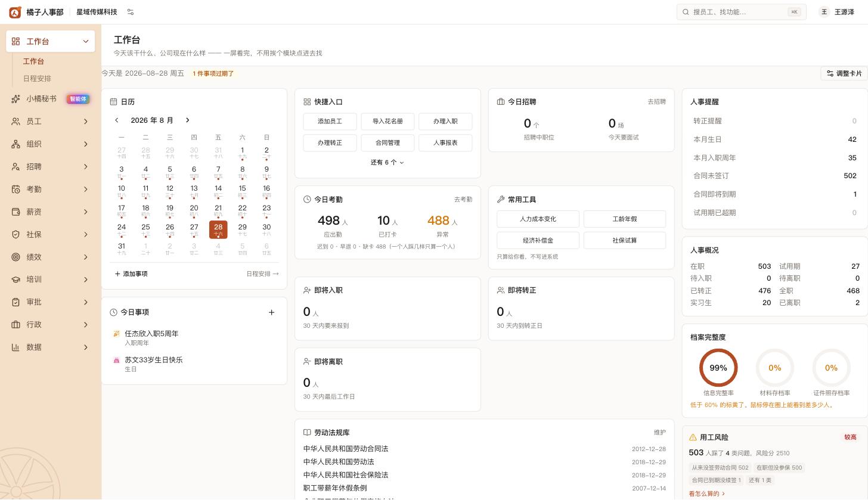868x500 pixels.
Task: Click the 去招聘 link
Action: (657, 102)
